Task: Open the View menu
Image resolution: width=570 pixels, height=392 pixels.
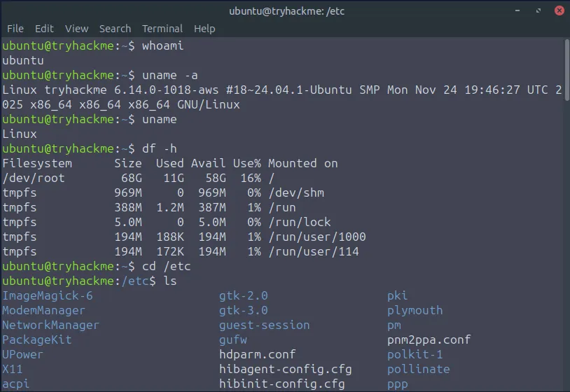Action: (76, 29)
